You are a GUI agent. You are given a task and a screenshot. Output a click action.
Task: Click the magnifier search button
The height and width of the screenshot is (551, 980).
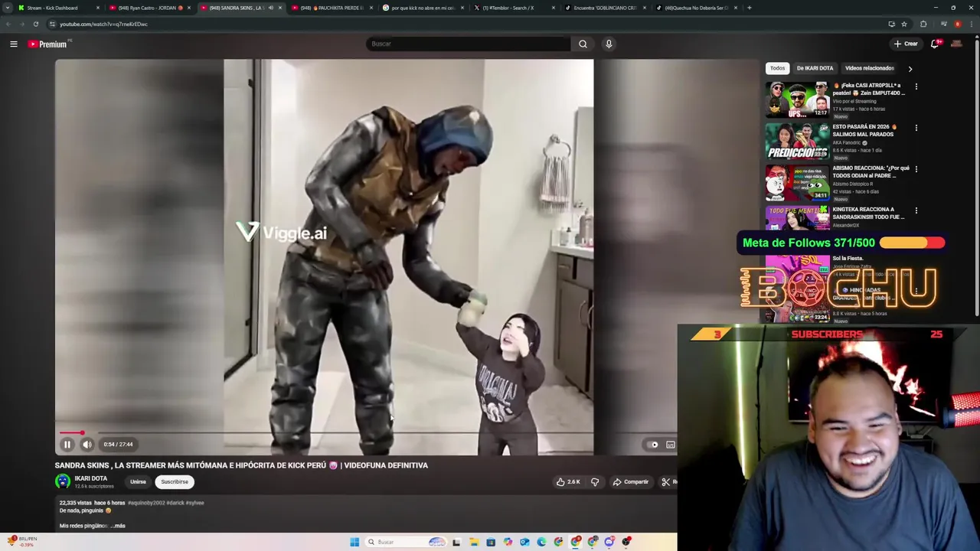[583, 44]
